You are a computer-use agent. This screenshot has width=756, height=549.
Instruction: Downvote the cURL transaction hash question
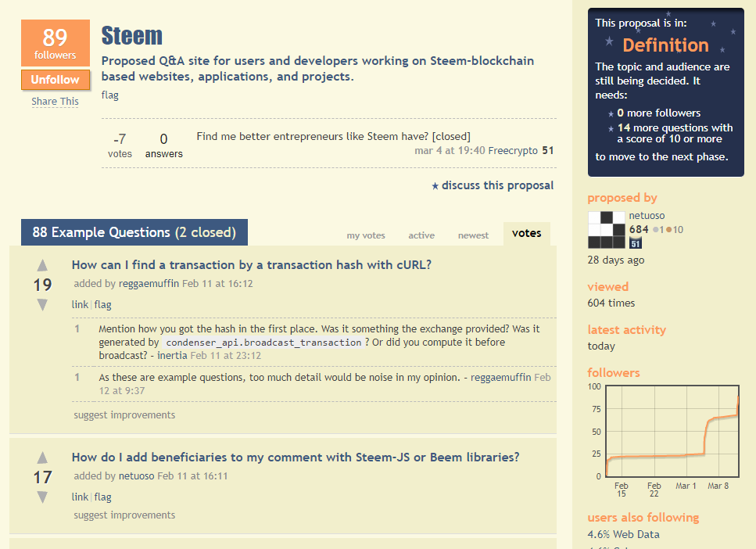tap(42, 304)
